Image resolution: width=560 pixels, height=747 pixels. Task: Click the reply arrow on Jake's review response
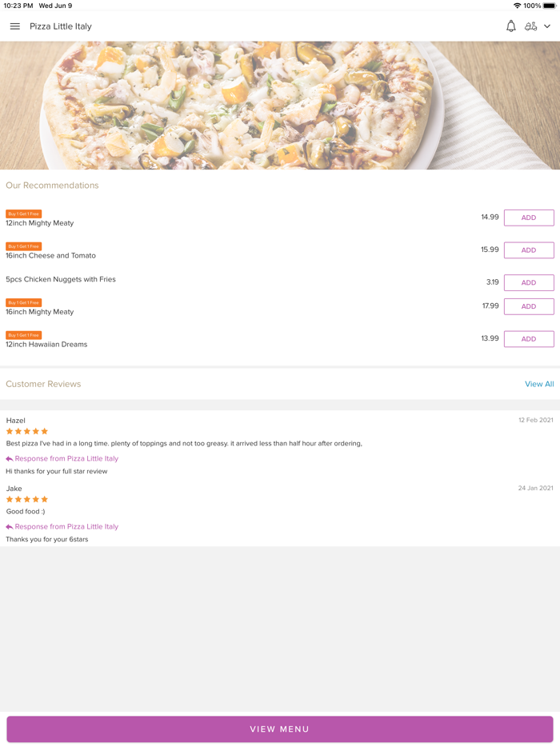[9, 526]
